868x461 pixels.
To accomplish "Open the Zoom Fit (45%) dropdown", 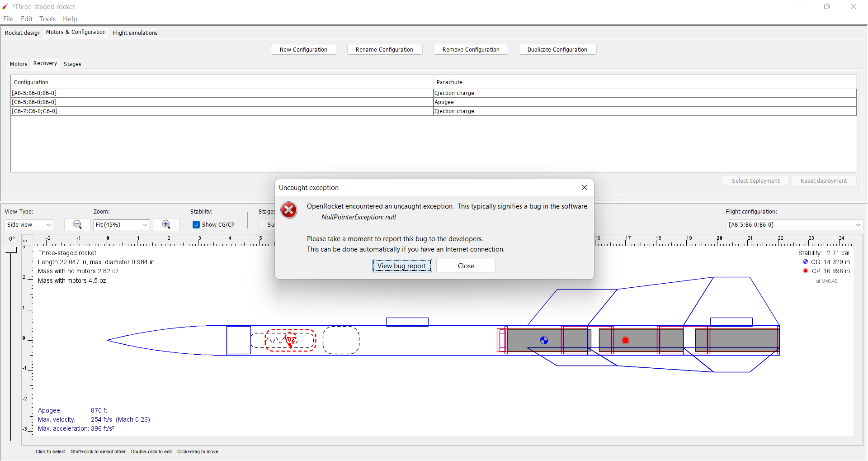I will tap(122, 225).
